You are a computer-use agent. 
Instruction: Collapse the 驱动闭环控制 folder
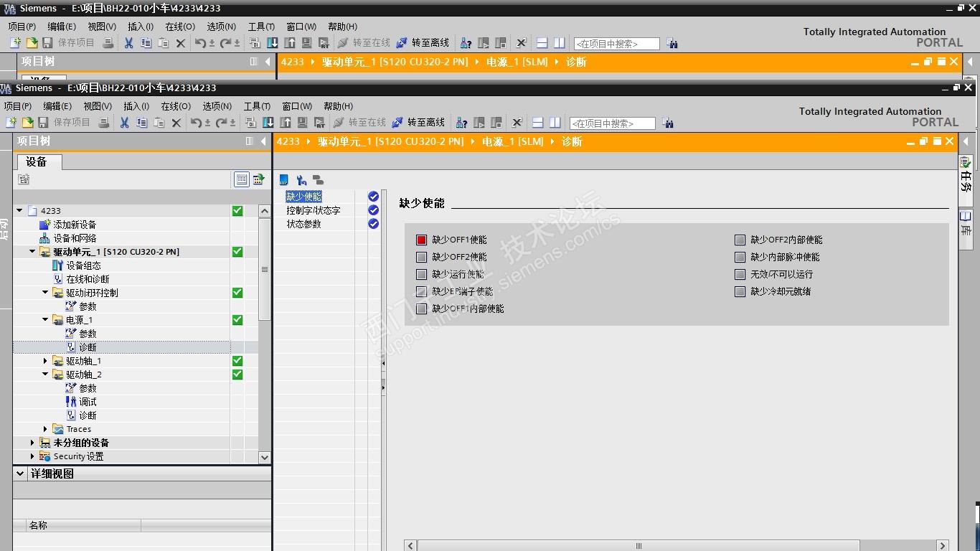click(45, 293)
